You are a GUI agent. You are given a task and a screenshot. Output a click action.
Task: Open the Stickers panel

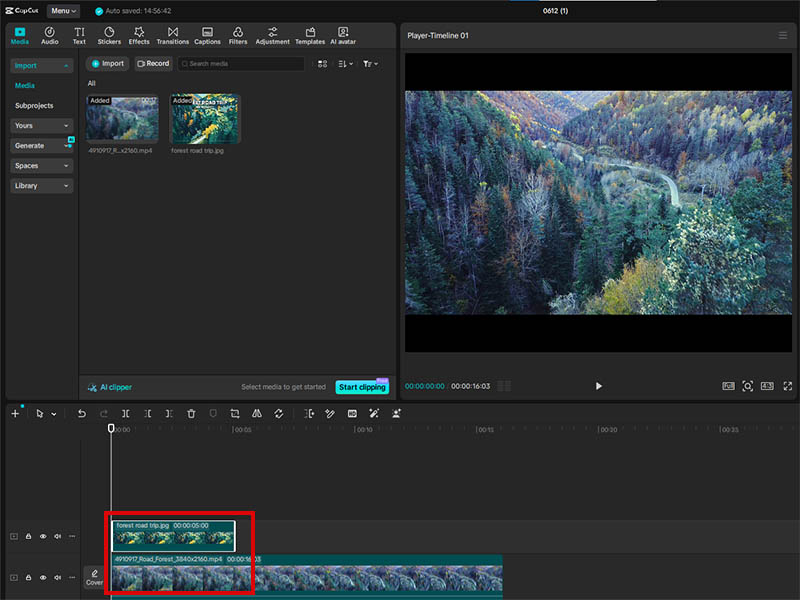pos(109,36)
